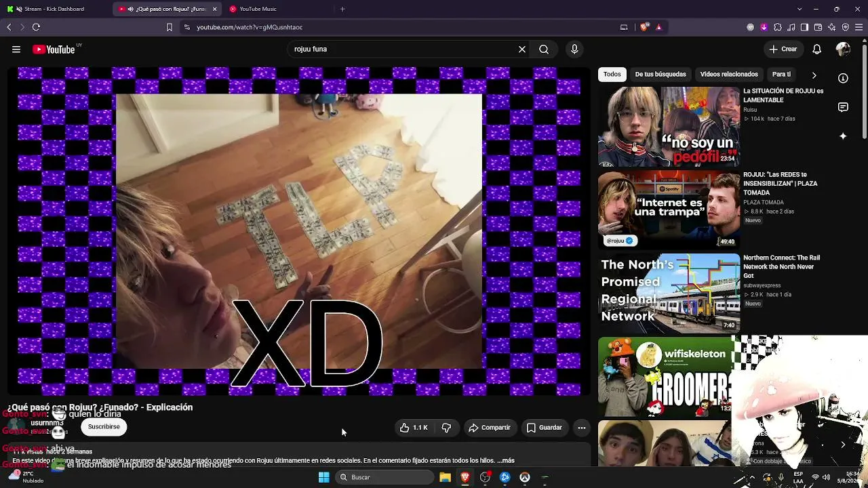The image size is (868, 488).
Task: Open the usurnnm3 channel avatar
Action: click(x=16, y=427)
